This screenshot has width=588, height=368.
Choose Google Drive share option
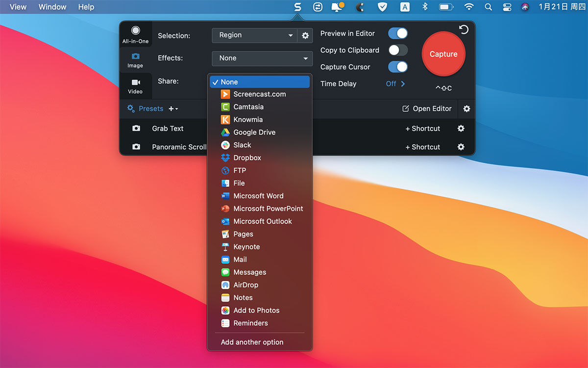pos(260,132)
